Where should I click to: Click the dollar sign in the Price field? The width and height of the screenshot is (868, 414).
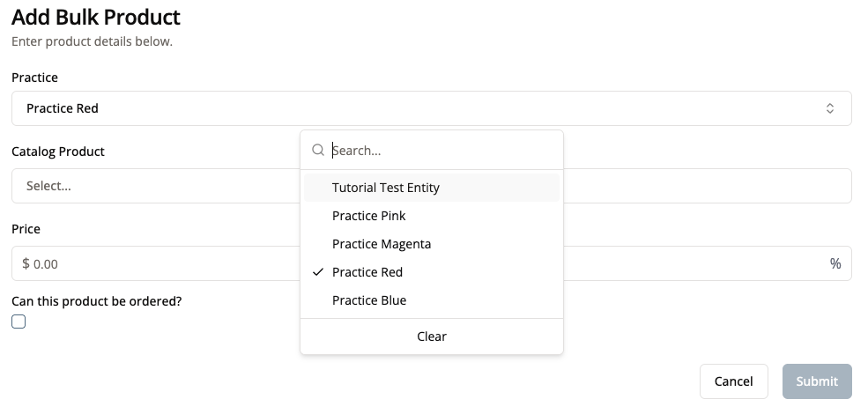click(x=26, y=263)
